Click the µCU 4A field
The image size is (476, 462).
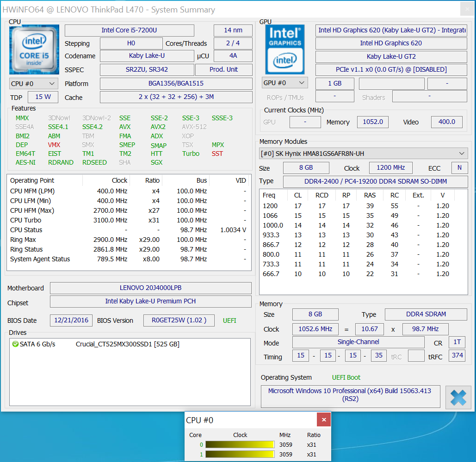(233, 56)
